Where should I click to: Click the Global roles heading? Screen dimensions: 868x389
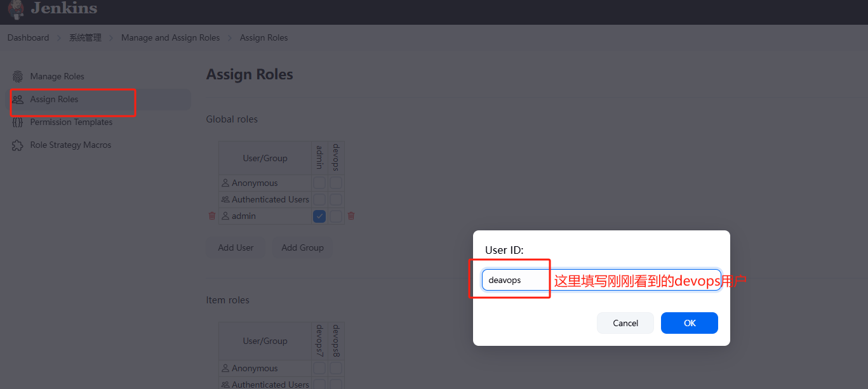coord(232,119)
